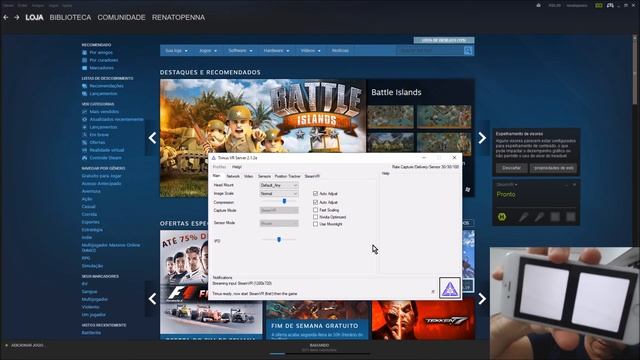The image size is (640, 360).
Task: Open the Help menu in Trinus
Action: click(237, 167)
